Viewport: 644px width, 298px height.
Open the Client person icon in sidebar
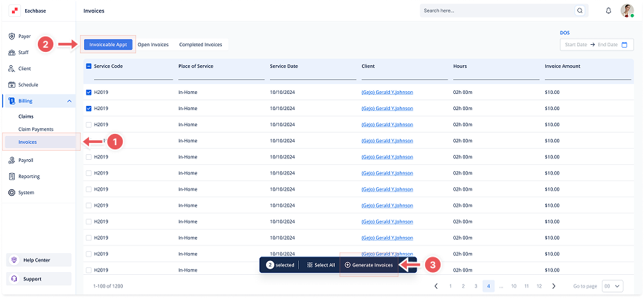tap(12, 69)
